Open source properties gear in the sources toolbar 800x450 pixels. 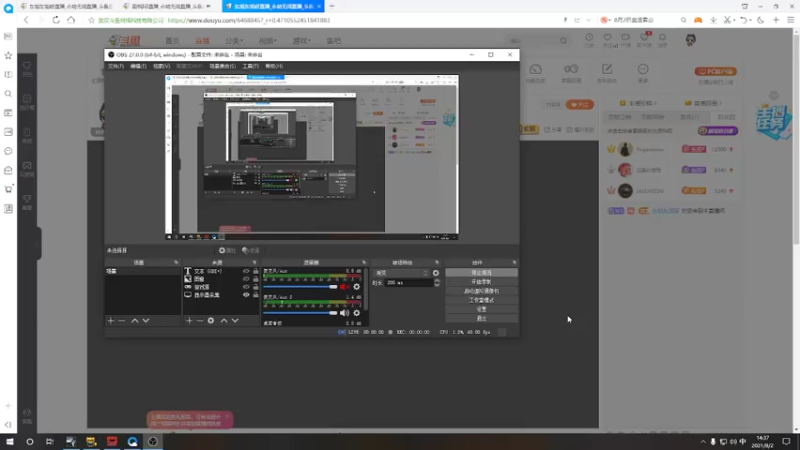tap(211, 320)
